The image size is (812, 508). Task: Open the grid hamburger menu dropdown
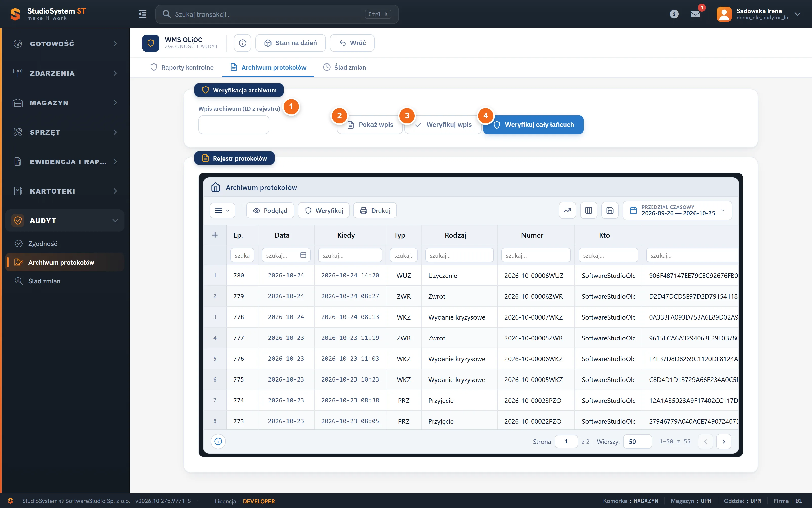[x=222, y=211]
